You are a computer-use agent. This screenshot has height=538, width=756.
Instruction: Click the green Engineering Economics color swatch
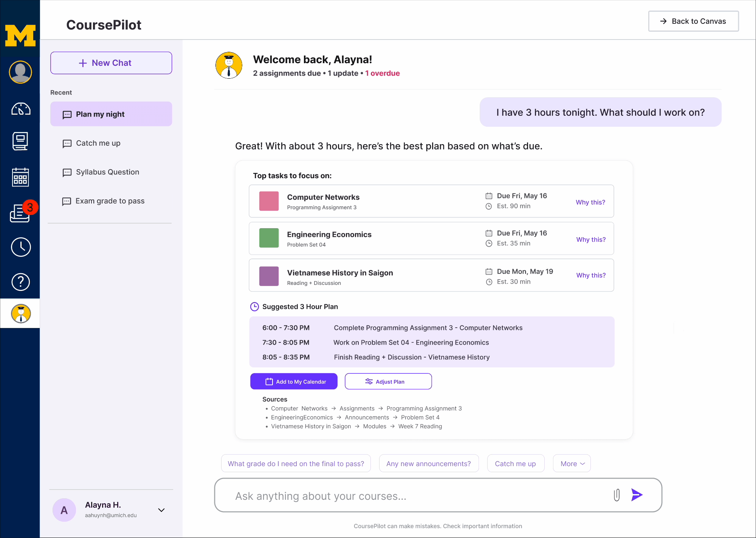pos(269,238)
